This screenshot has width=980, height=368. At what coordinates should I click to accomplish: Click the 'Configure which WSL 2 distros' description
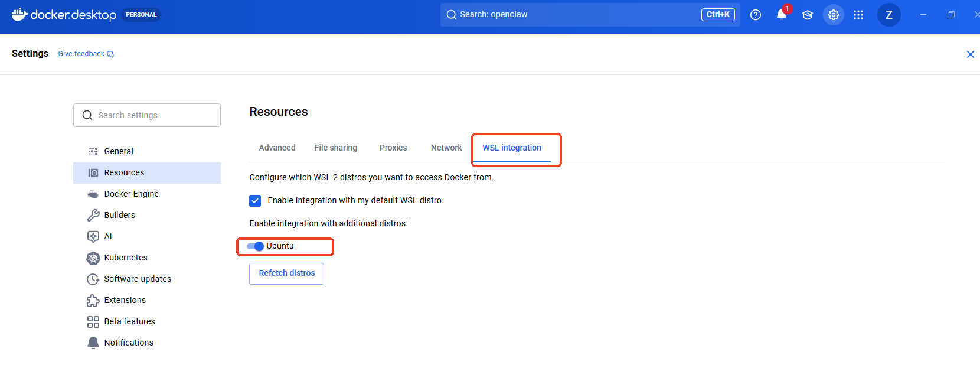coord(371,177)
